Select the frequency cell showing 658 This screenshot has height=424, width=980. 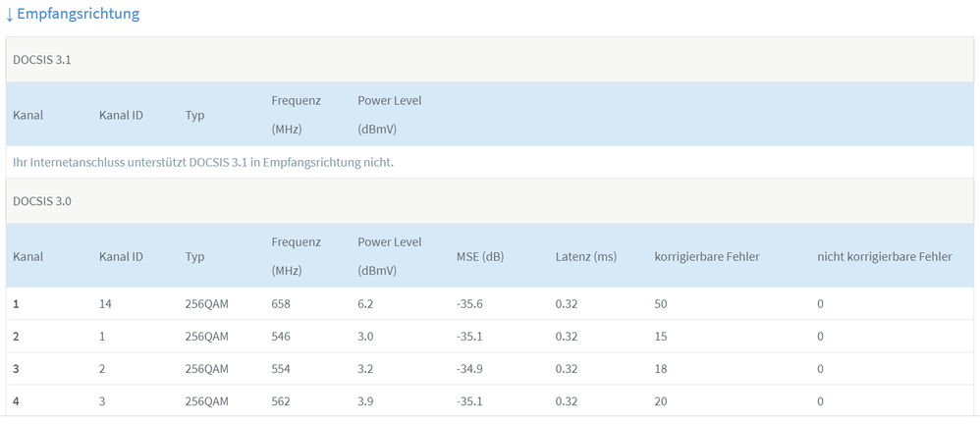point(282,304)
